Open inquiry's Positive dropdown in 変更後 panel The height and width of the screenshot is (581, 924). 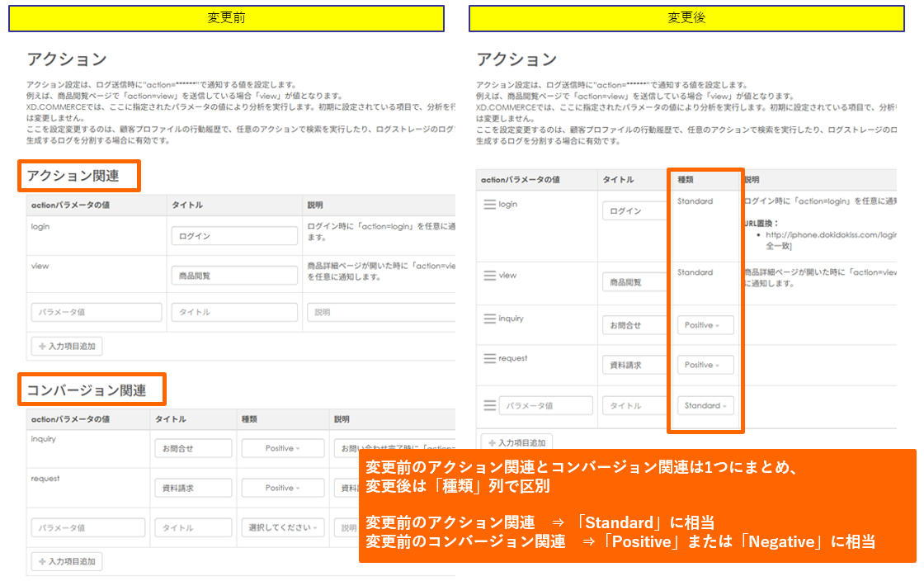click(705, 325)
